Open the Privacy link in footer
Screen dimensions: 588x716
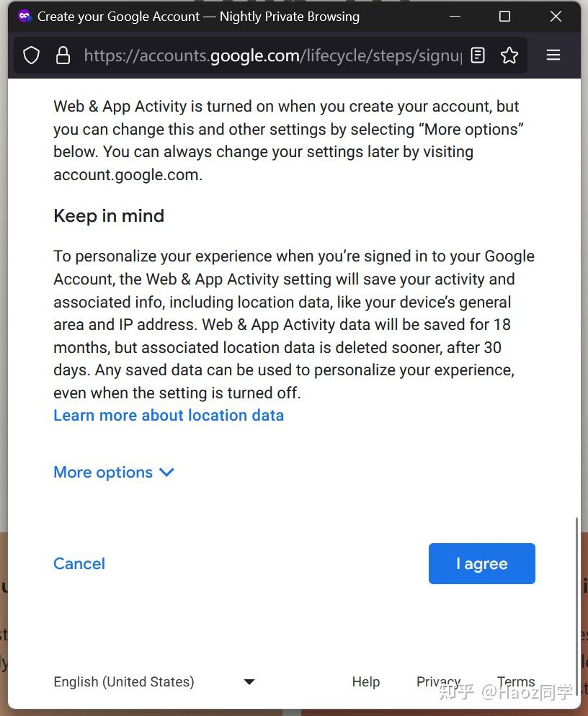[438, 681]
